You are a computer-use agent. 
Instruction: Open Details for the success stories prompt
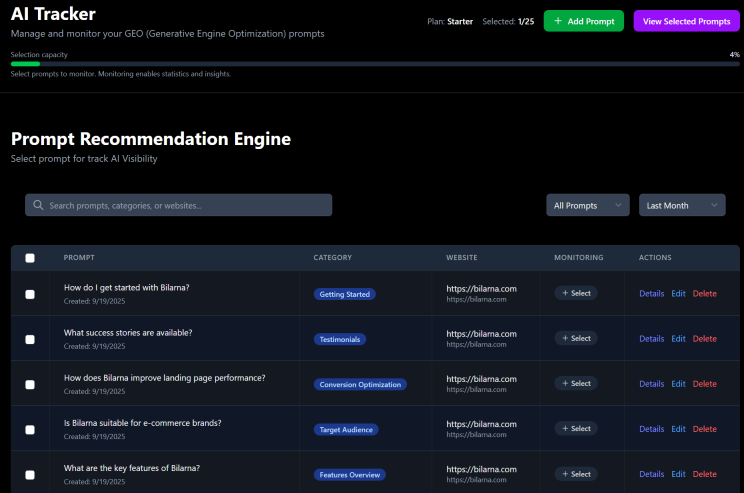click(x=651, y=339)
